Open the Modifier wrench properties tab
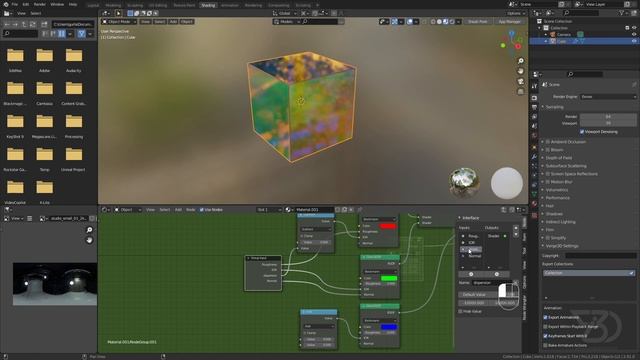Image resolution: width=640 pixels, height=360 pixels. (534, 156)
